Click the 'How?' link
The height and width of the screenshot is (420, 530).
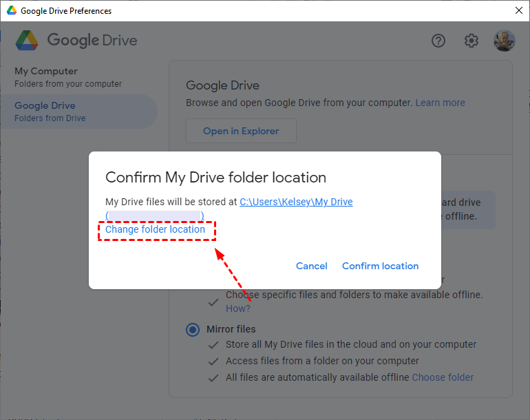[238, 308]
